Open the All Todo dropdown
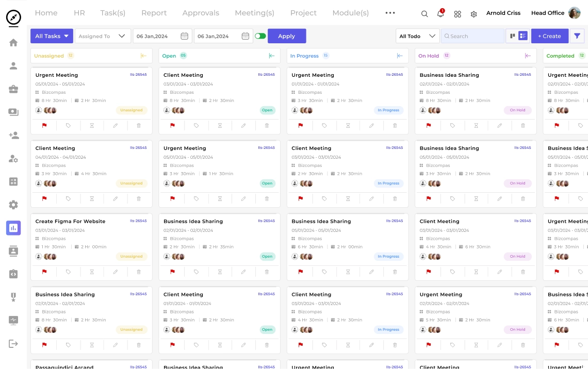Screen dimensions: 588x369 pyautogui.click(x=417, y=36)
